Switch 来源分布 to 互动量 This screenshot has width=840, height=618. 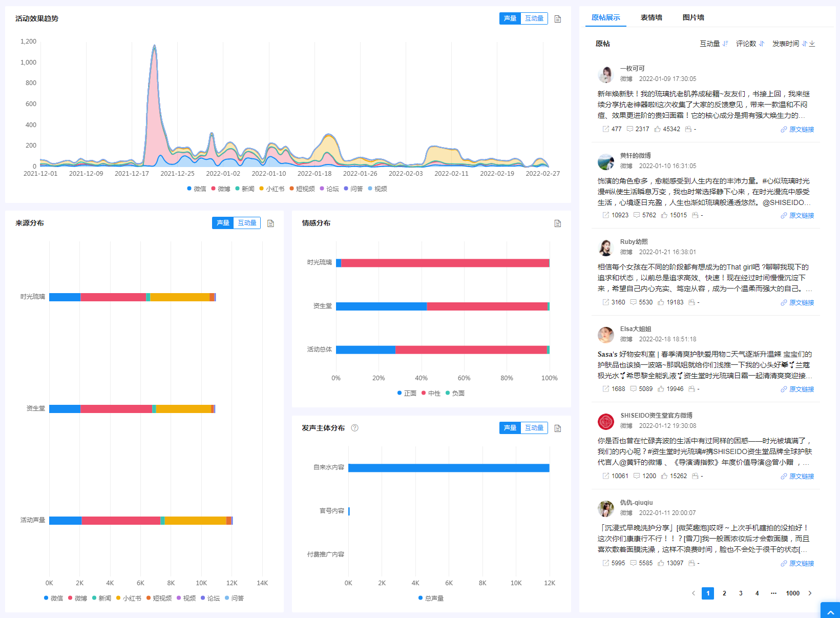(247, 223)
